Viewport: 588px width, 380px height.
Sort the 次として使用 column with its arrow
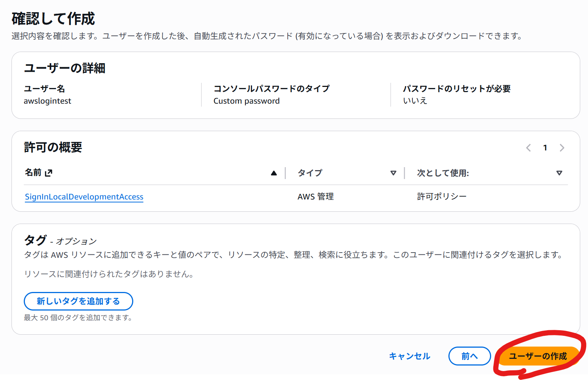559,173
